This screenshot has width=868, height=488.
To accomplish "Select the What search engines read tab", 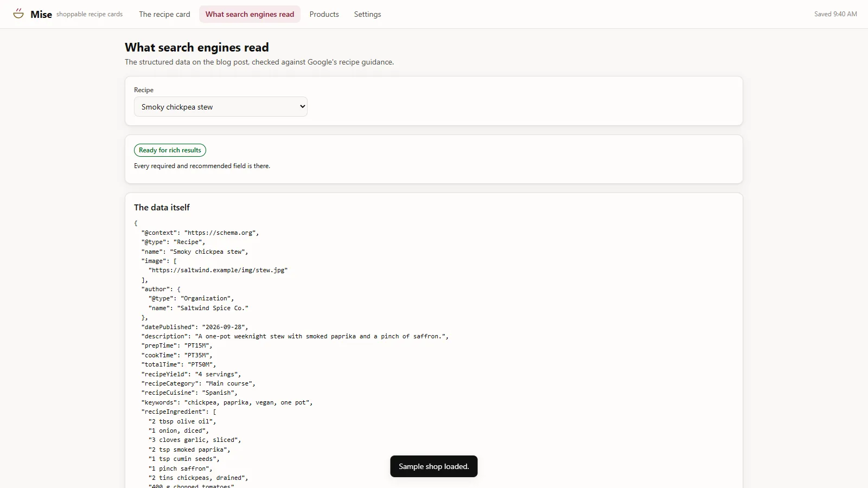I will point(250,14).
